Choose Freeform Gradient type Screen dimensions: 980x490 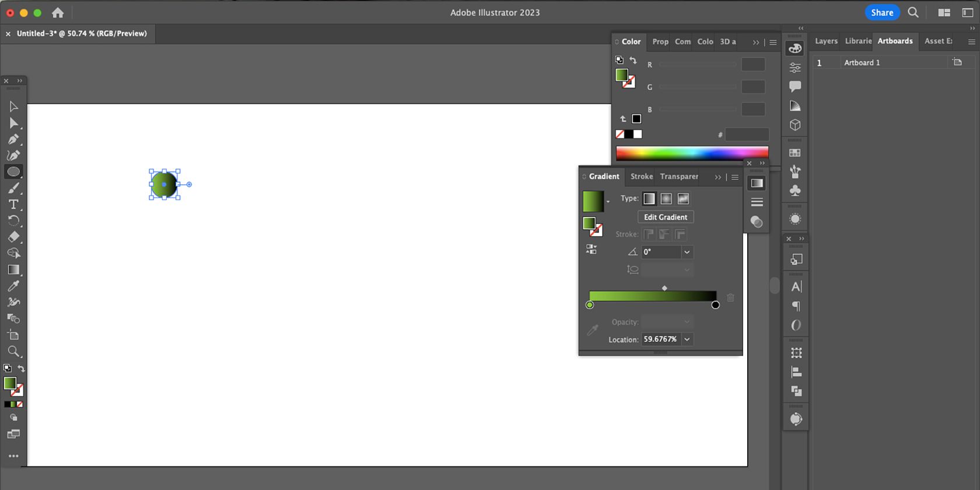683,199
